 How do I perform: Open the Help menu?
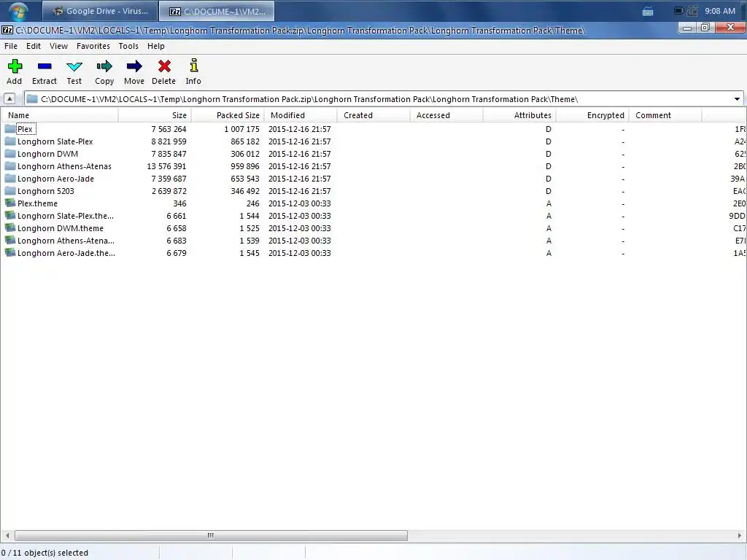pos(156,46)
